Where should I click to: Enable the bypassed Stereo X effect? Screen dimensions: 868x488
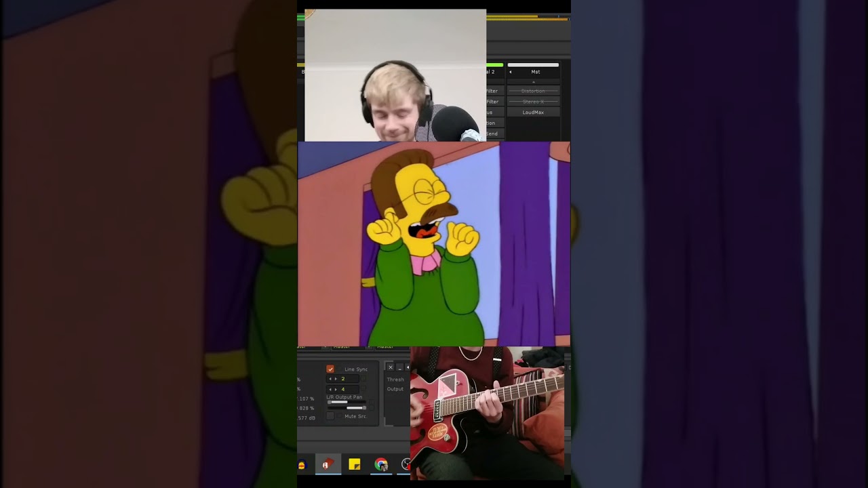click(x=534, y=102)
